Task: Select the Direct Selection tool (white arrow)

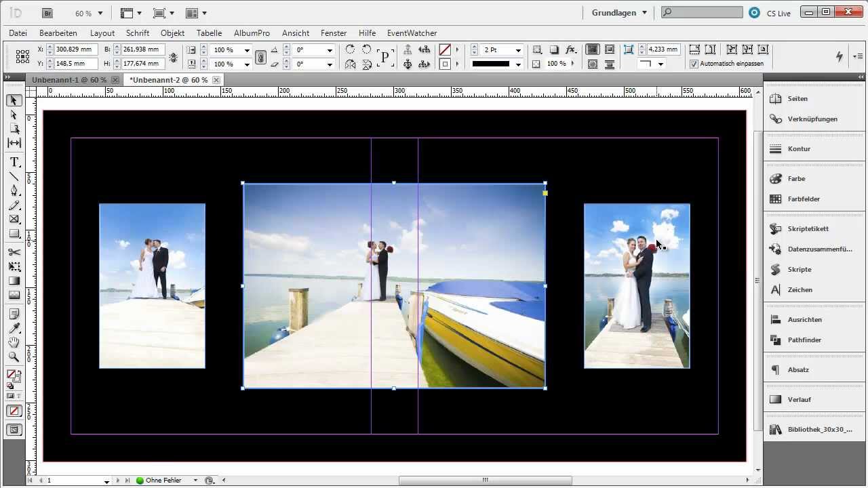Action: (14, 115)
